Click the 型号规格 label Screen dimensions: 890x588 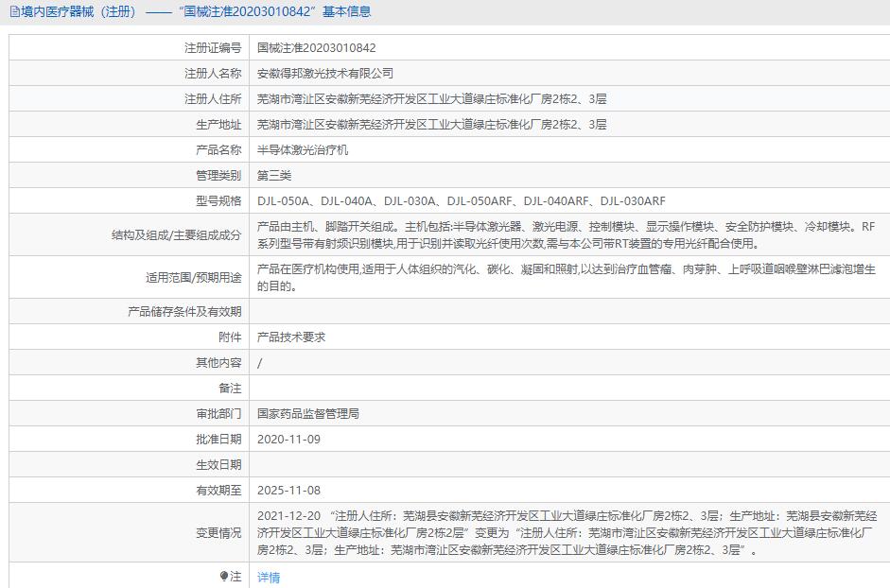click(x=218, y=201)
